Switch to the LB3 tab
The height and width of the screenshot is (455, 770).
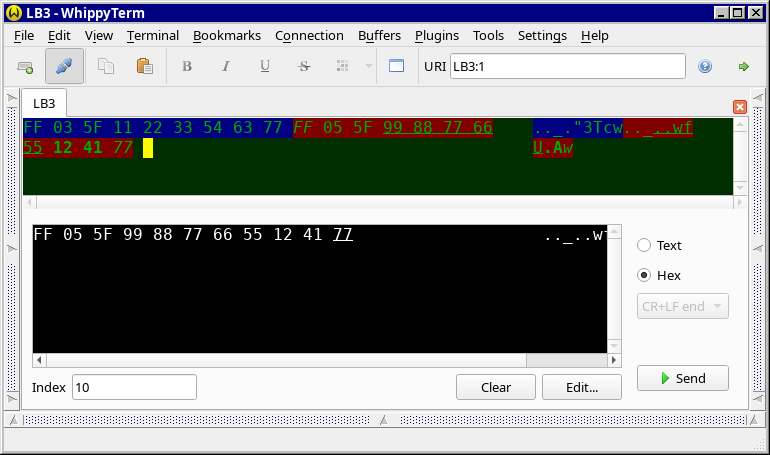(44, 103)
